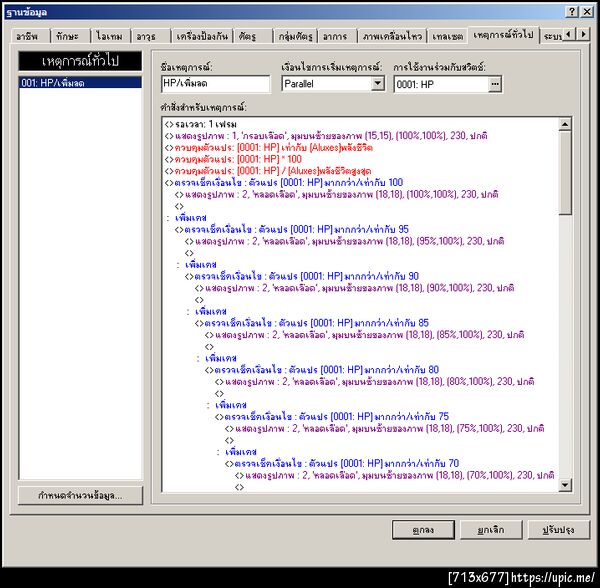This screenshot has width=600, height=588.
Task: Click command list scroll down arrow
Action: (x=565, y=485)
